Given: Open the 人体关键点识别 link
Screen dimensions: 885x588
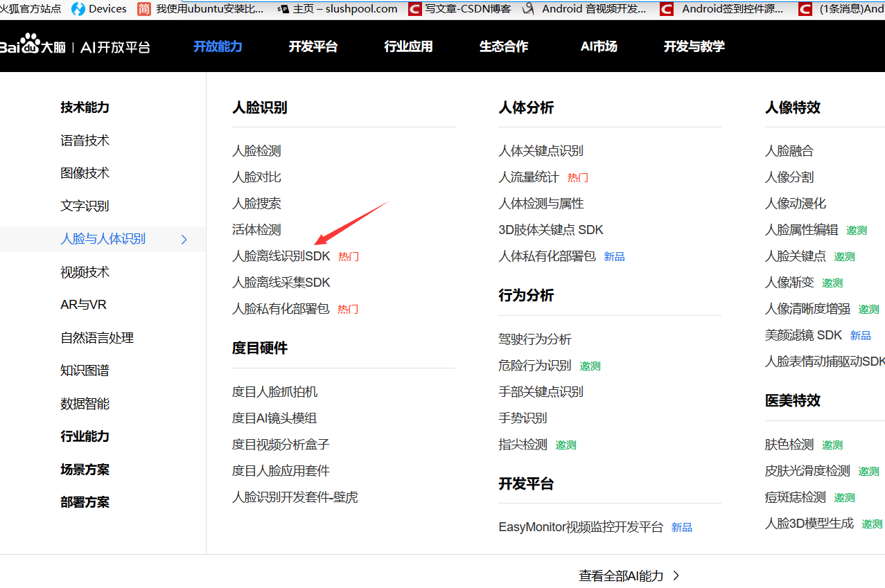Looking at the screenshot, I should tap(541, 151).
